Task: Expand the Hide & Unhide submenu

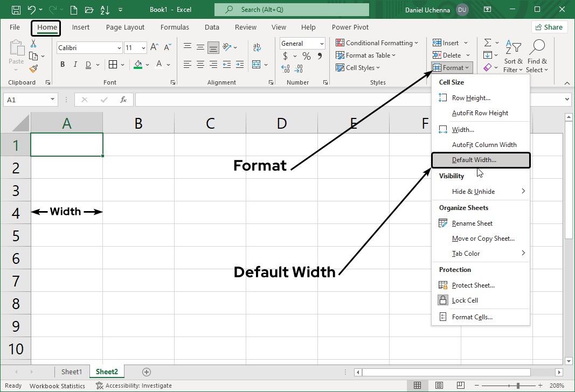Action: 473,191
